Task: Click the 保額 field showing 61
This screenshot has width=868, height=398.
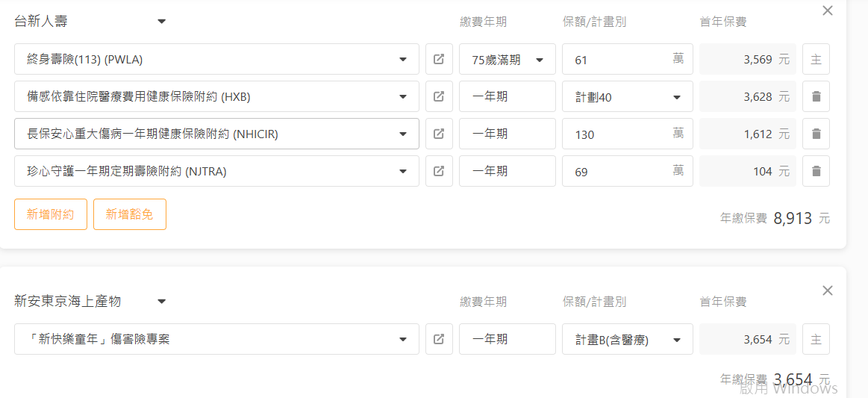Action: coord(627,59)
